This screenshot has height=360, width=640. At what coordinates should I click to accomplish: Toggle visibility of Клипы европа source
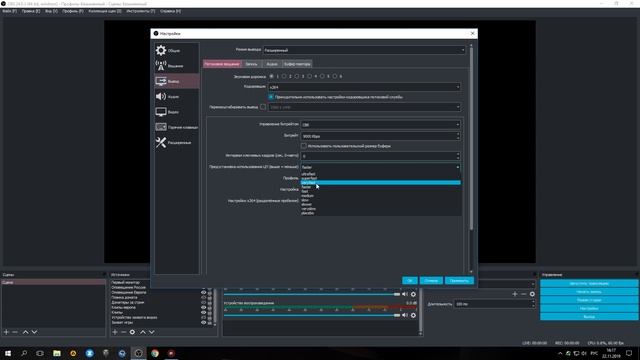[203, 307]
